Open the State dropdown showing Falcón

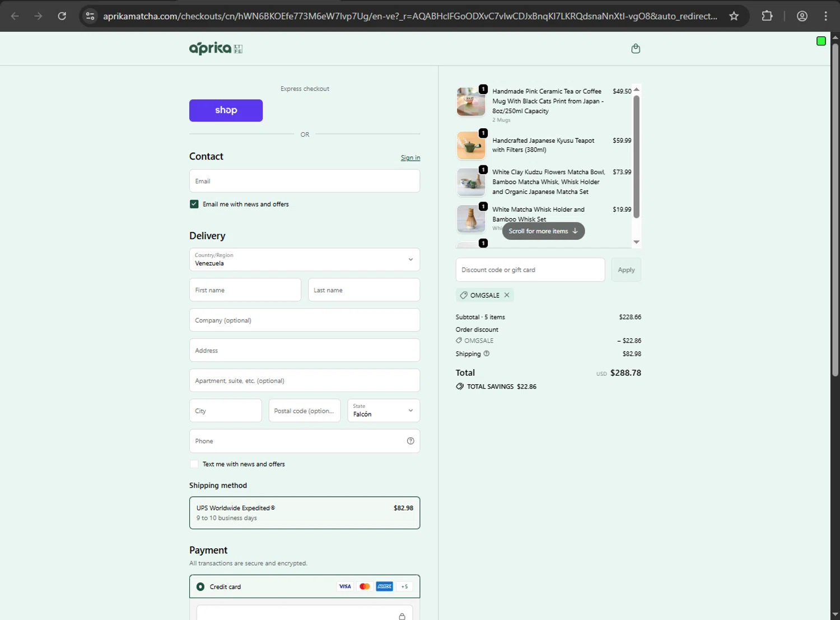pyautogui.click(x=384, y=411)
